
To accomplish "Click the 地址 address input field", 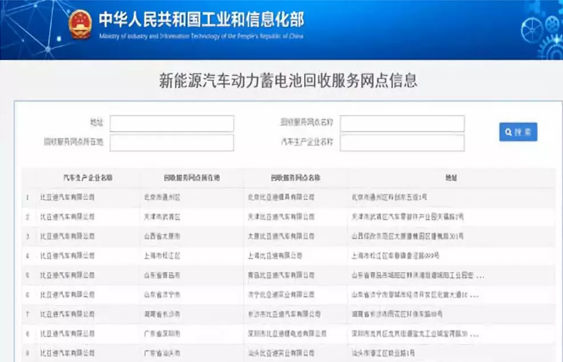I will 172,124.
